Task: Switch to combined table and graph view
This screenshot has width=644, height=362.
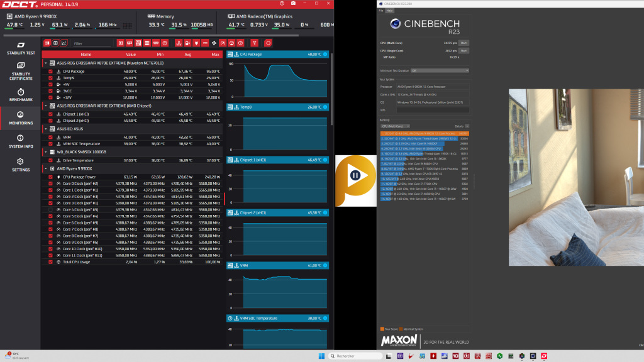Action: coord(47,43)
